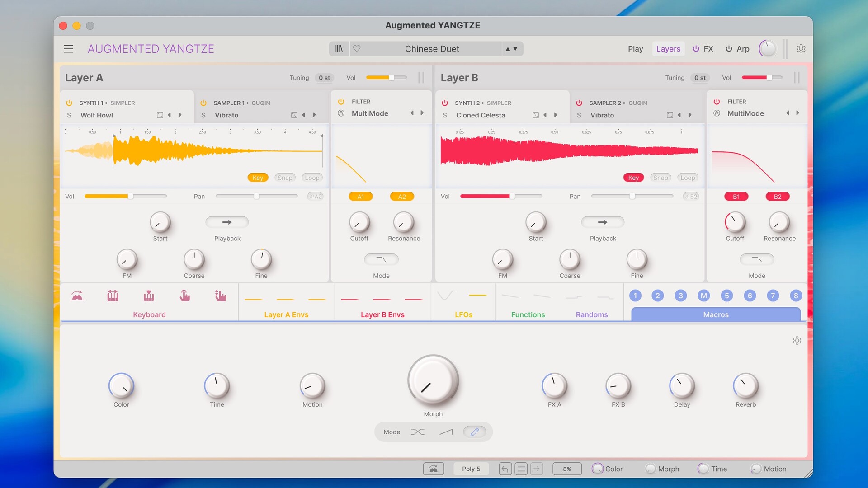Toggle Key mode on Layer A waveform
The image size is (868, 488).
(258, 178)
